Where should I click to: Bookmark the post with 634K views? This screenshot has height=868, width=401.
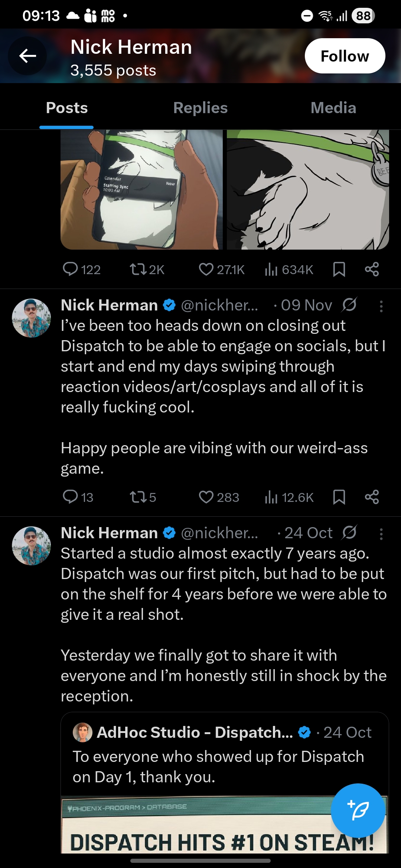coord(339,269)
